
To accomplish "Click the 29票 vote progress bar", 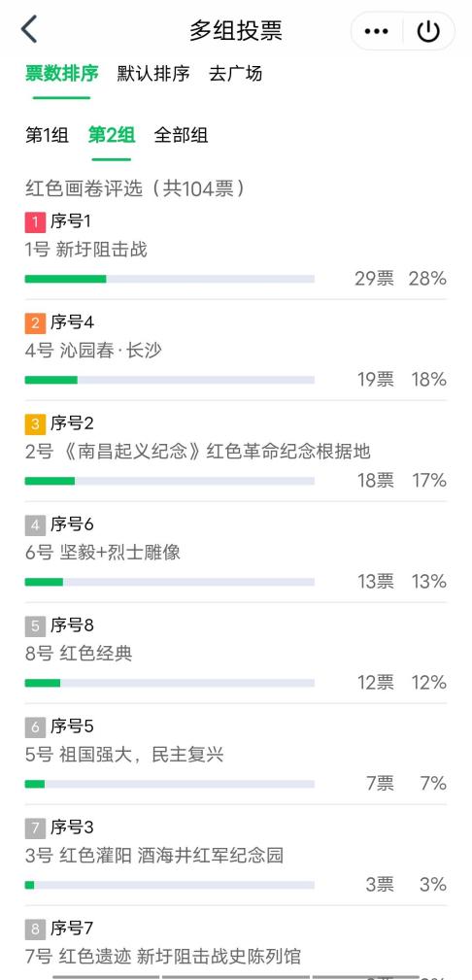I will 169,279.
